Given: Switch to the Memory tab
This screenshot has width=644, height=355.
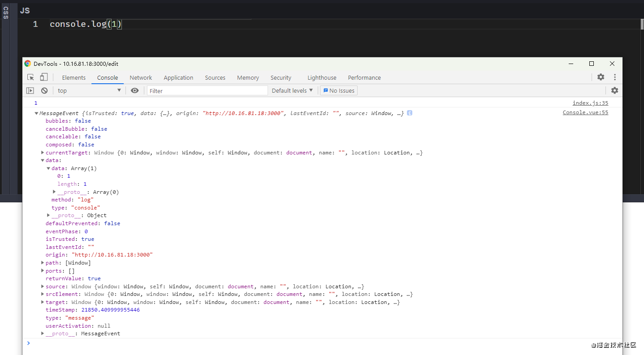Looking at the screenshot, I should click(248, 77).
